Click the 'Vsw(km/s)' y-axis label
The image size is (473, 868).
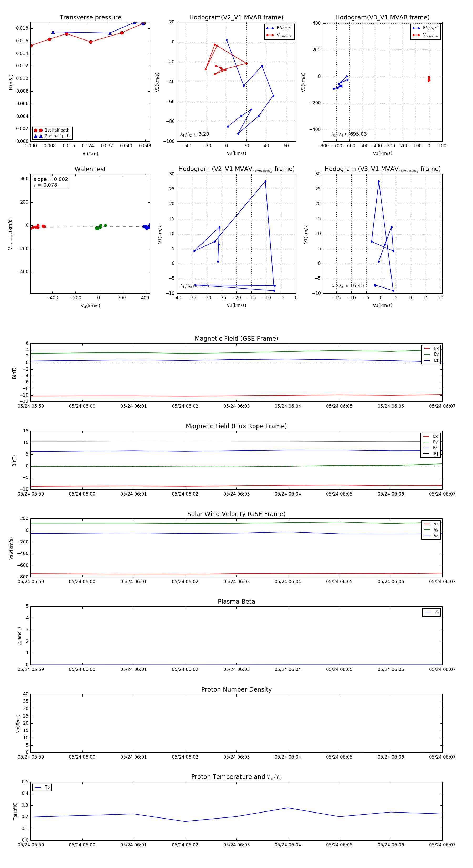pos(11,548)
